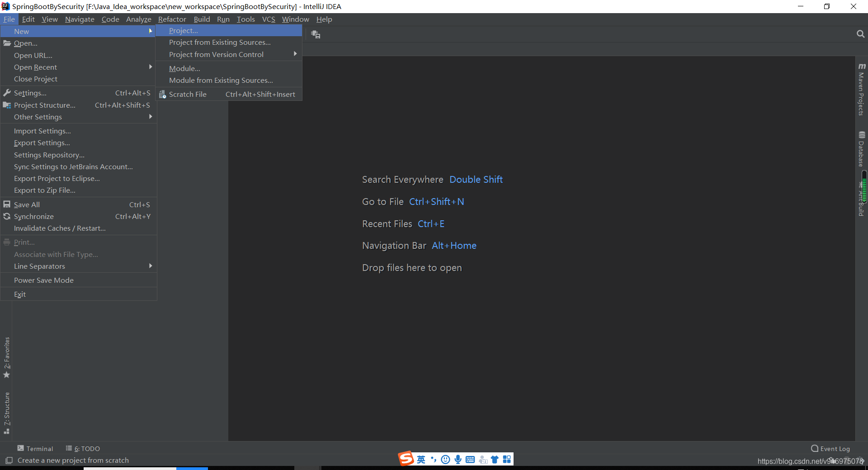Image resolution: width=868 pixels, height=470 pixels.
Task: Click Export Settings...
Action: coord(78,143)
